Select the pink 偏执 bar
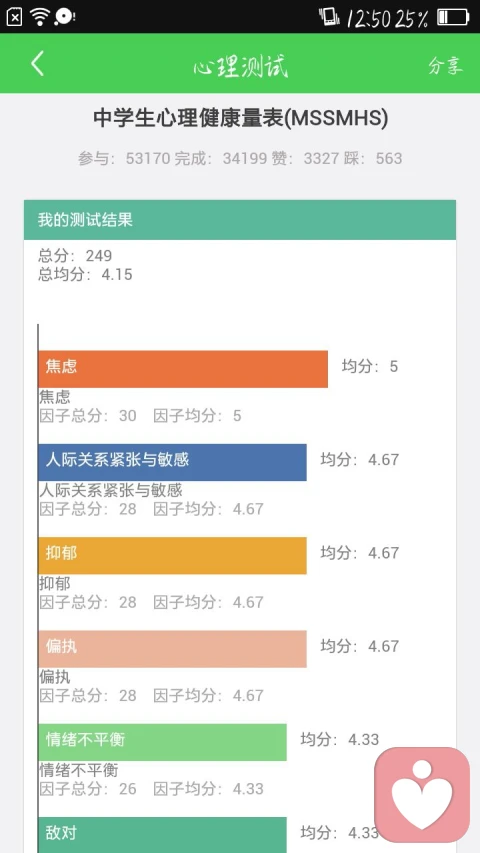This screenshot has width=480, height=853. point(173,649)
